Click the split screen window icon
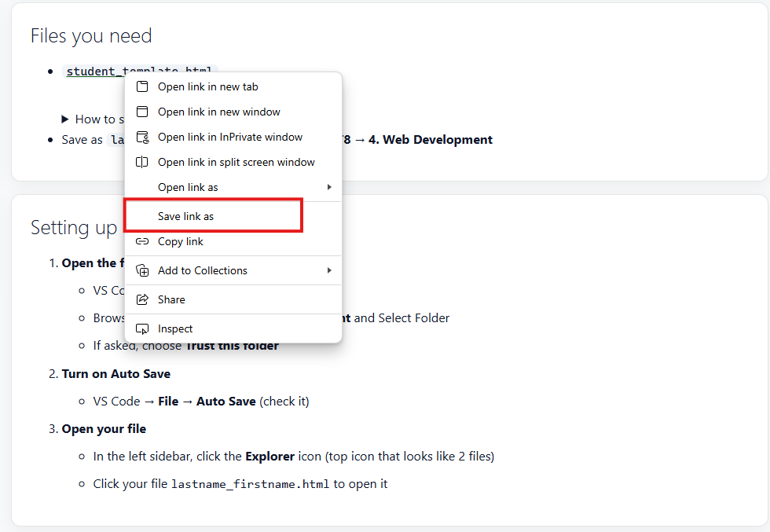The width and height of the screenshot is (770, 532). coord(143,162)
